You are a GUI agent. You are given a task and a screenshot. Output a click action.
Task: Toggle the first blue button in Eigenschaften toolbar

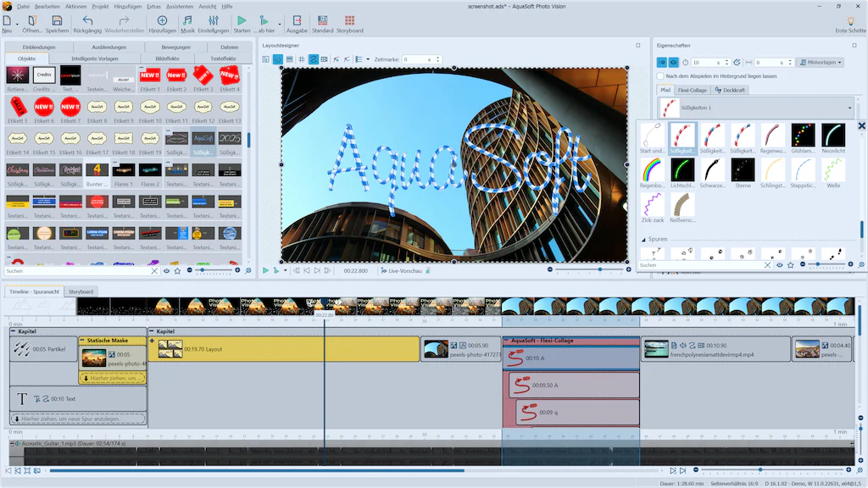pyautogui.click(x=662, y=63)
